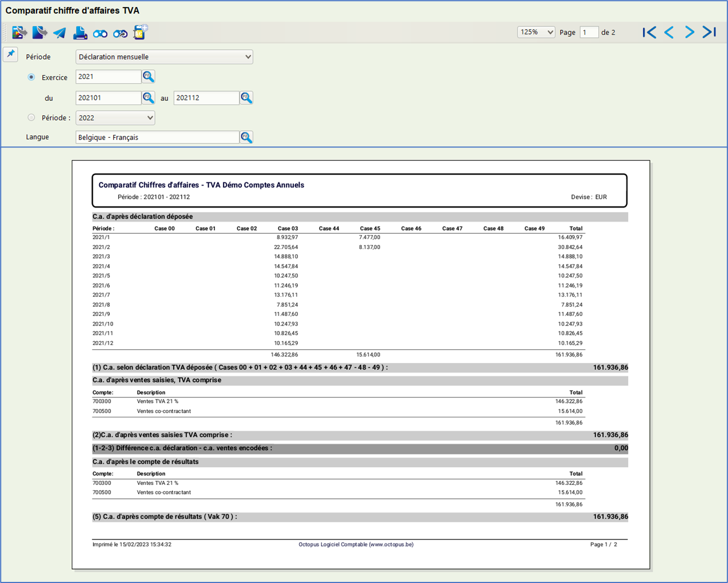Jump to the last report page
This screenshot has height=583, width=728.
tap(709, 32)
